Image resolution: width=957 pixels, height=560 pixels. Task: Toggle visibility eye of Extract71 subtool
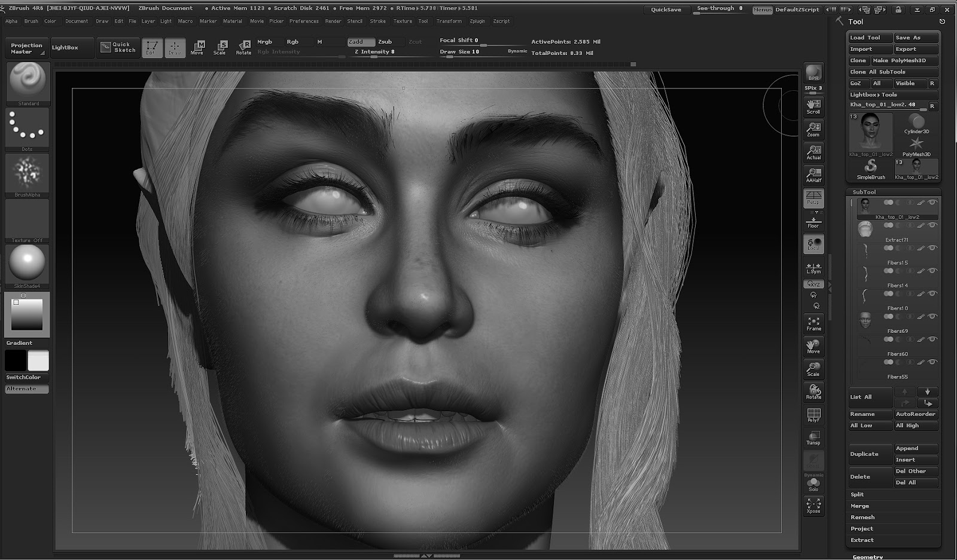pyautogui.click(x=932, y=225)
